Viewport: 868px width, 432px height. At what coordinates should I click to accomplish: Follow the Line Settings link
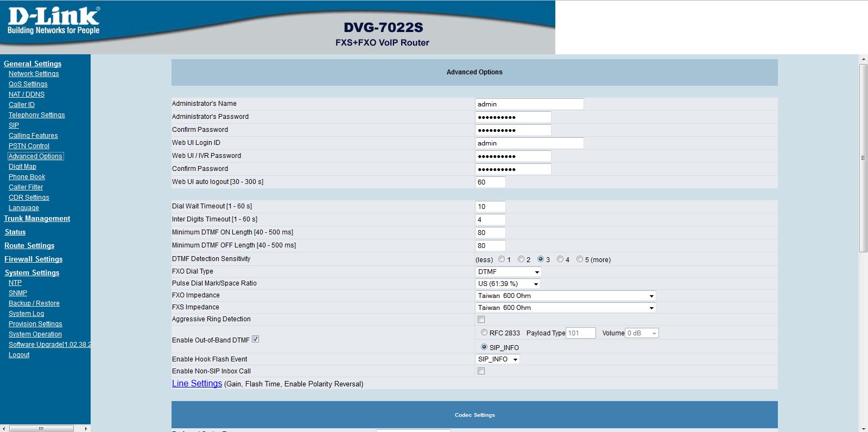tap(197, 383)
